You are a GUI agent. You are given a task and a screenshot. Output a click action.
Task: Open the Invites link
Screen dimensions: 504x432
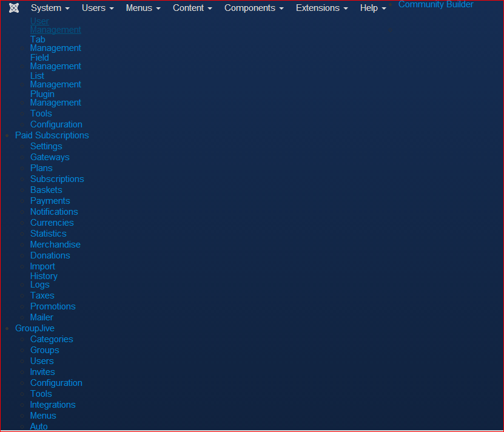click(x=42, y=372)
